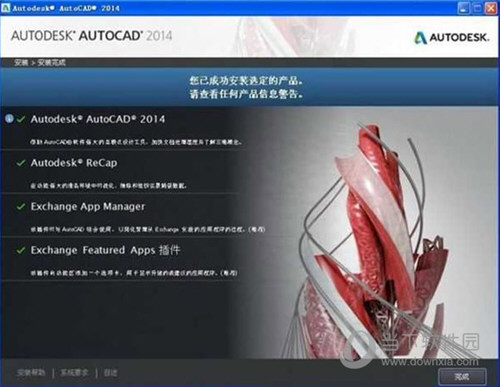Open the 安装帮助 installation help link
Screen dimensions: 500x387
click(x=31, y=373)
